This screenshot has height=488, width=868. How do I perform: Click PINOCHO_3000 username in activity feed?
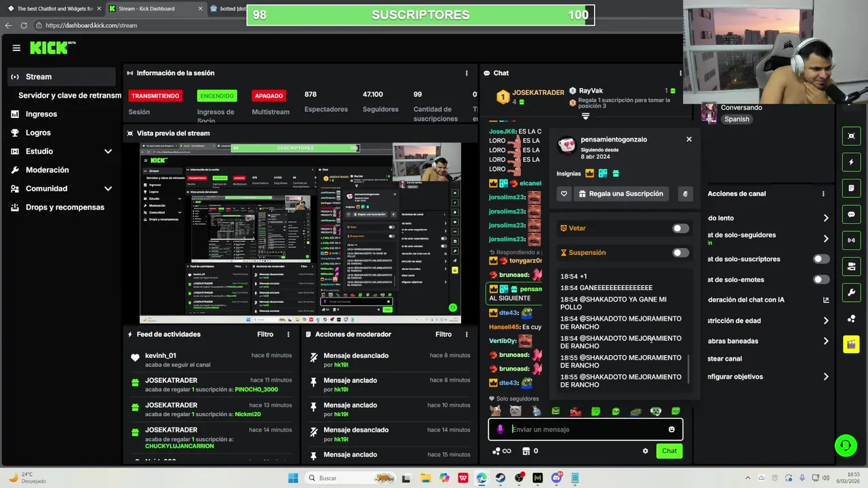pyautogui.click(x=256, y=390)
